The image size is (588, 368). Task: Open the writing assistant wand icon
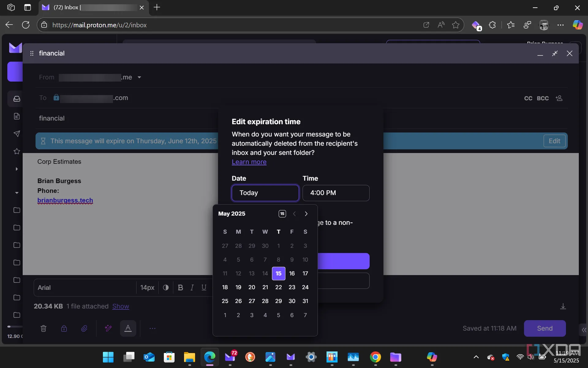click(108, 328)
